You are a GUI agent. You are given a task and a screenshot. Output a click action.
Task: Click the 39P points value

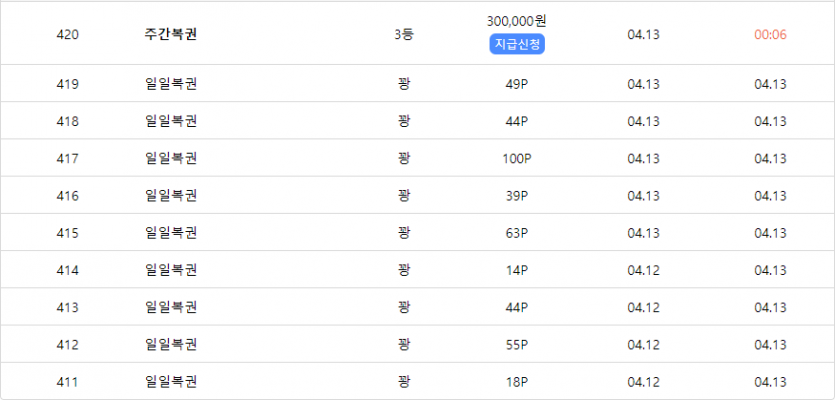coord(517,196)
